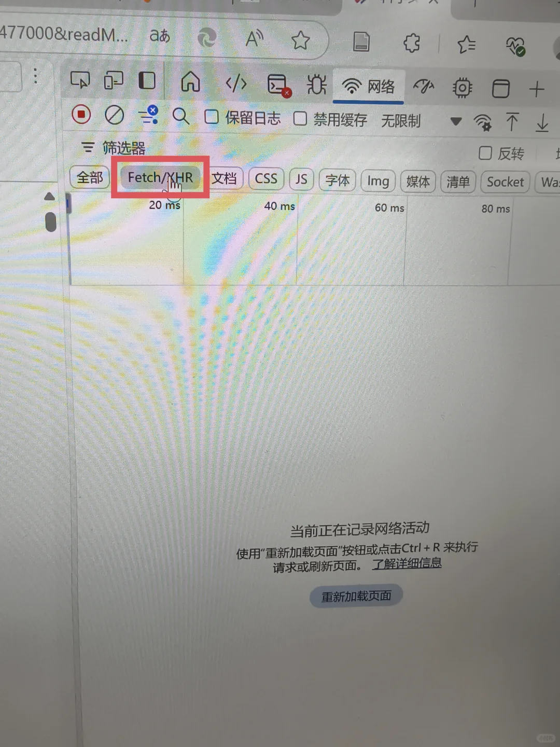Open the DevTools Welcome home tab

coord(190,81)
